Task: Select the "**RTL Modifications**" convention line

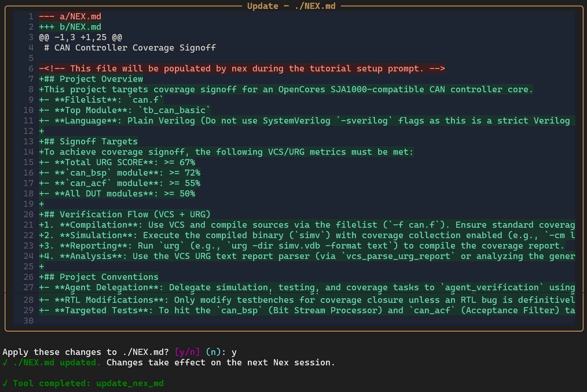Action: 307,300
